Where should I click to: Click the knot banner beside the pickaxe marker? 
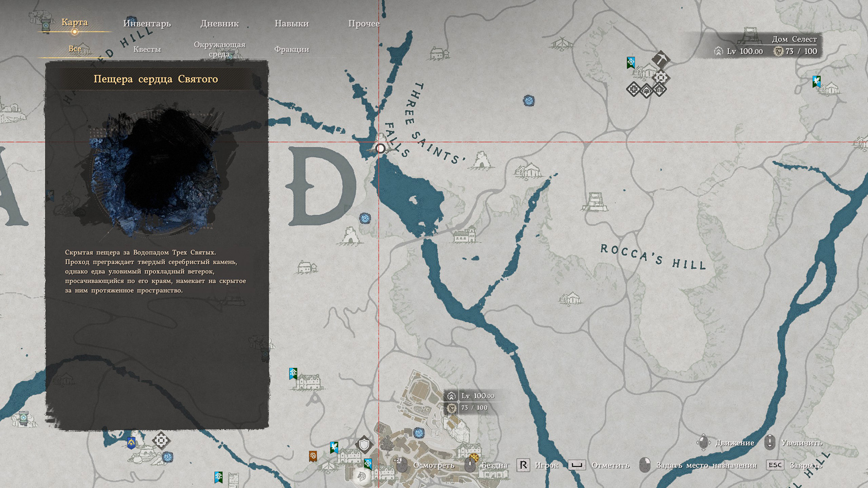coord(631,63)
